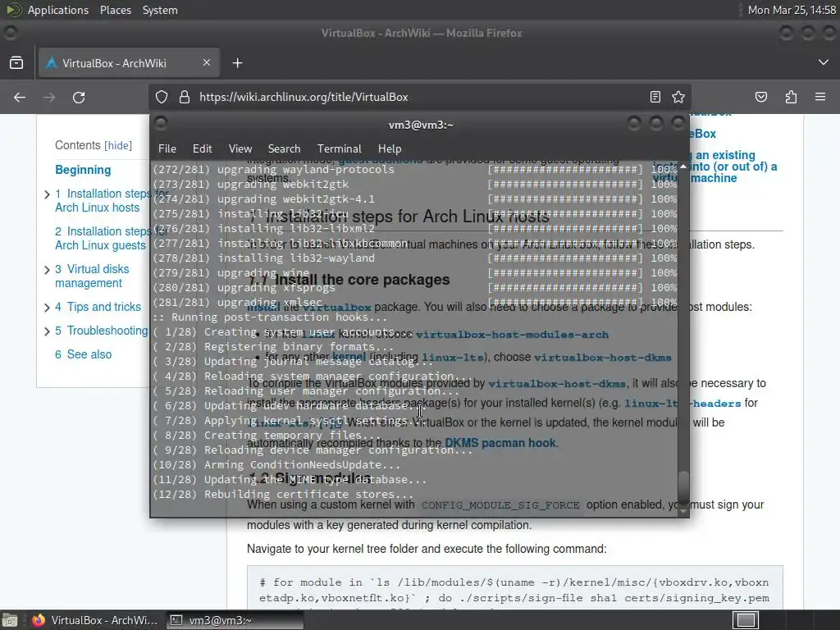
Task: Open the Terminal menu in terminal window
Action: pos(339,148)
